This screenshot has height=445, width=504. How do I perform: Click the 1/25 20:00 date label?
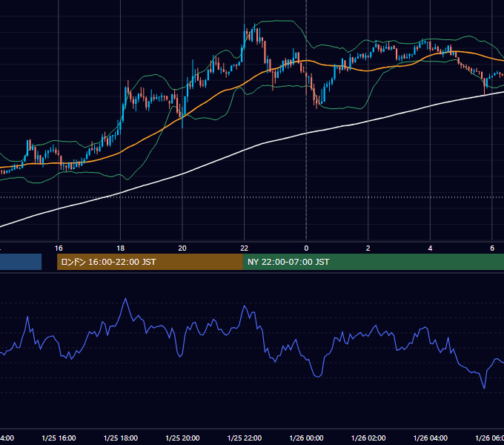click(182, 438)
